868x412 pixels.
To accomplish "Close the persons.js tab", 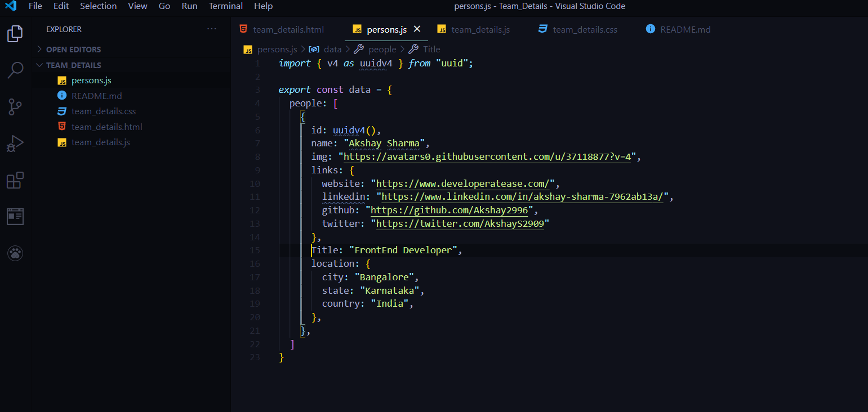I will 417,29.
